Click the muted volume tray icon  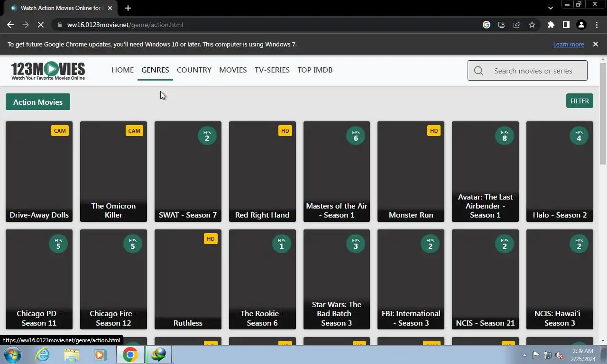pos(559,355)
